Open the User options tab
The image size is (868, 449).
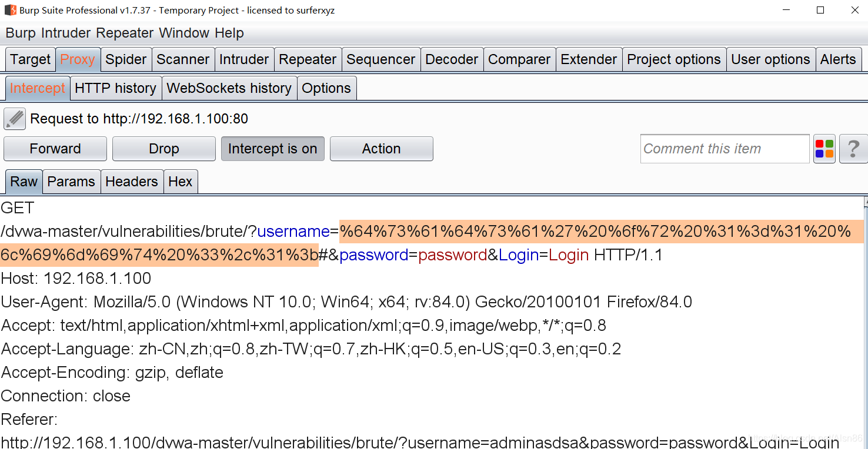point(770,59)
